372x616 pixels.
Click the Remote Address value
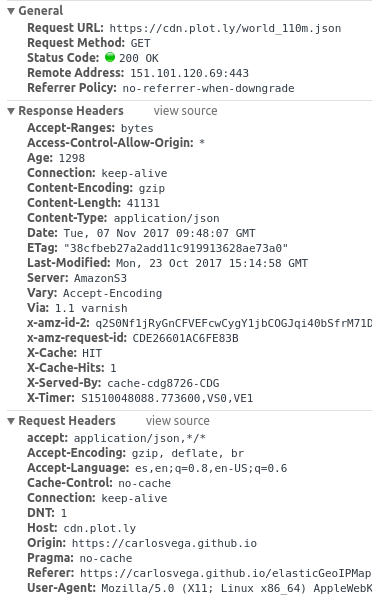(x=189, y=73)
